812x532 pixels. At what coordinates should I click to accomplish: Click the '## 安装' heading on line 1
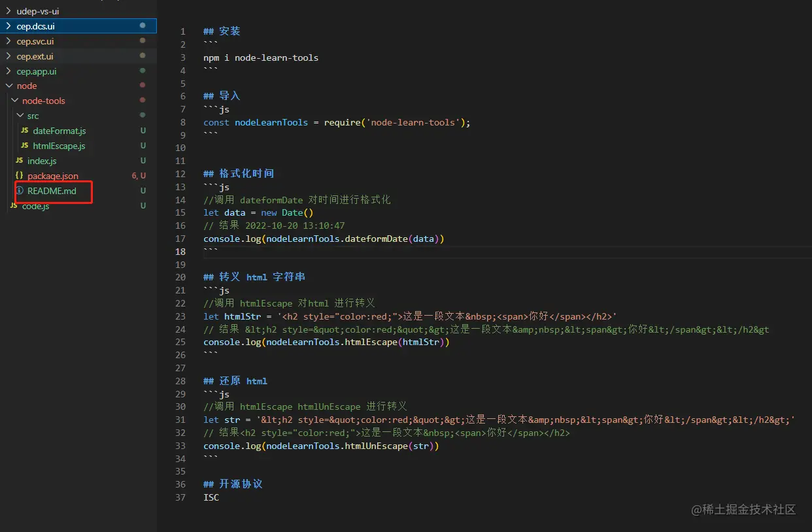222,31
